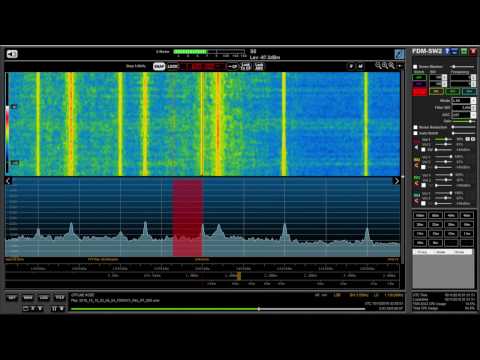Toggle the LOCK button beside the frequency display
Viewport: 480px width, 360px height.
pos(173,66)
